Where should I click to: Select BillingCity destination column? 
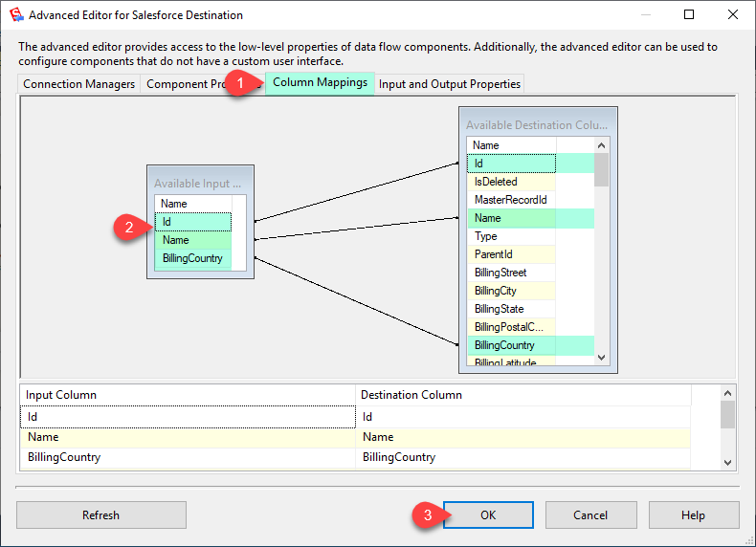click(511, 291)
